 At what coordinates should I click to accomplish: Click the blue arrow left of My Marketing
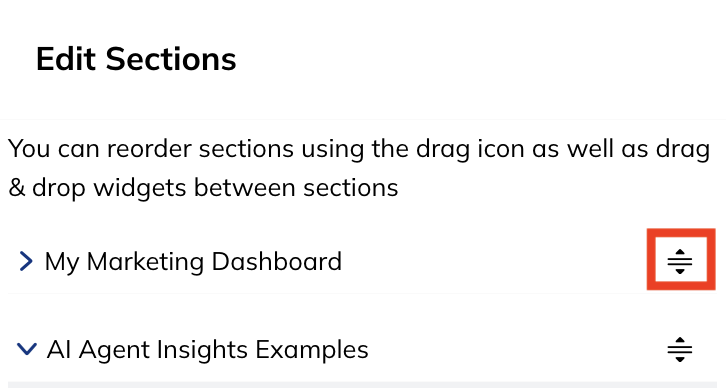click(26, 261)
